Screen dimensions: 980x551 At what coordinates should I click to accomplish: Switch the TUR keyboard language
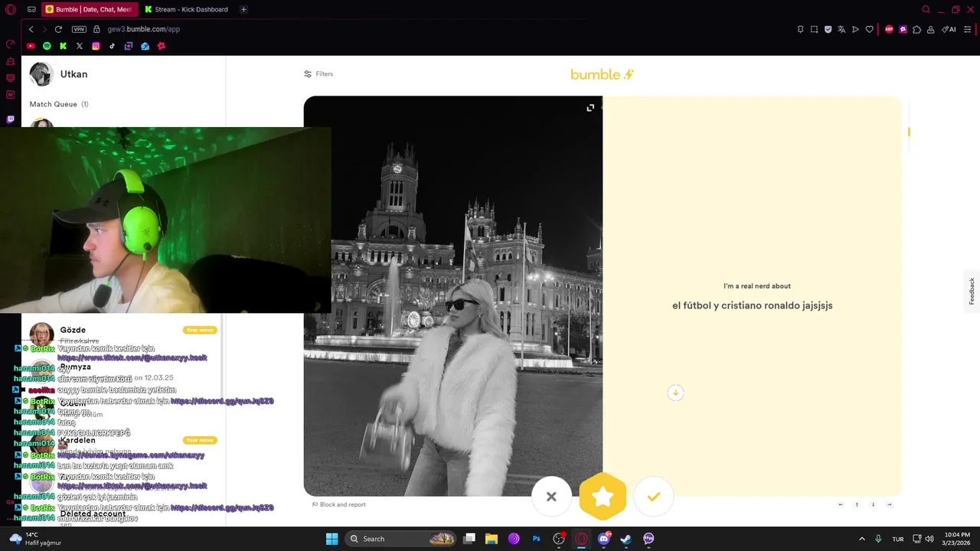click(898, 539)
